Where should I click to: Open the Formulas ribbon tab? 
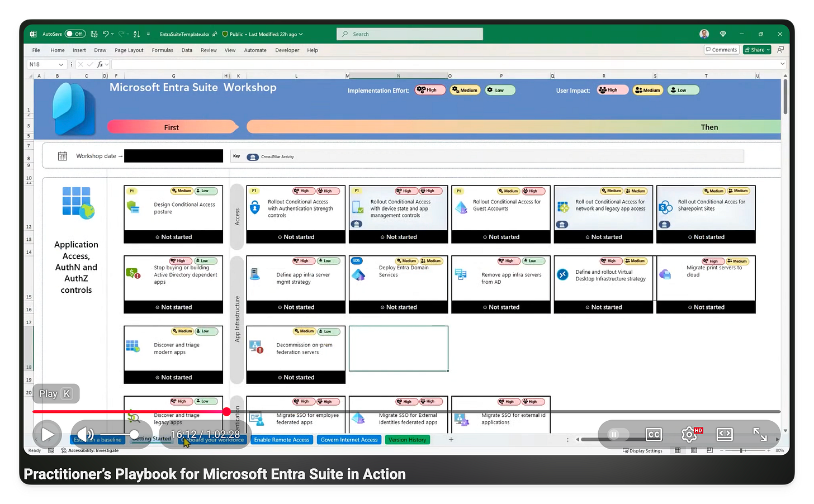tap(163, 50)
